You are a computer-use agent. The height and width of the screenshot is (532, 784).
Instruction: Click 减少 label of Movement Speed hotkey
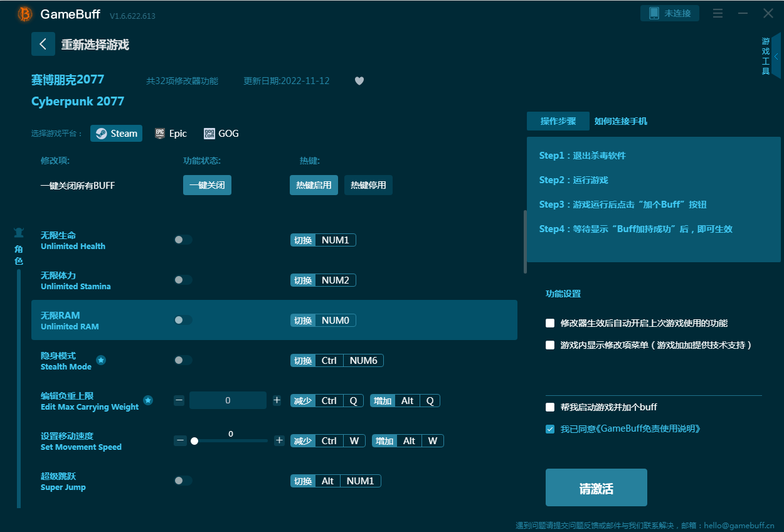click(303, 441)
